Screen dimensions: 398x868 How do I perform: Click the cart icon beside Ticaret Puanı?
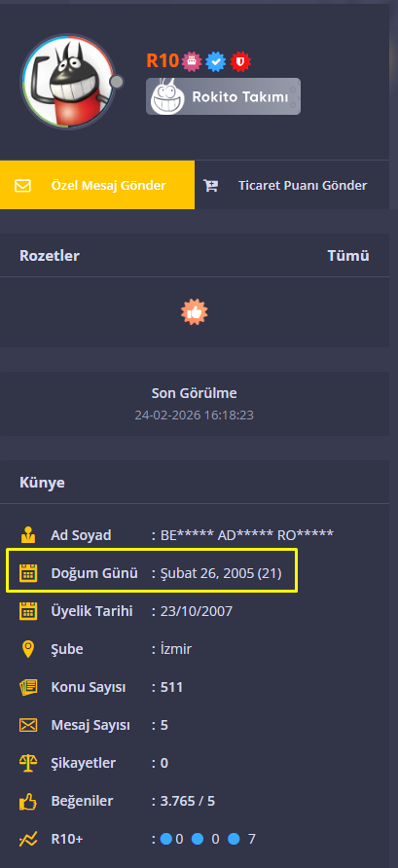(210, 186)
